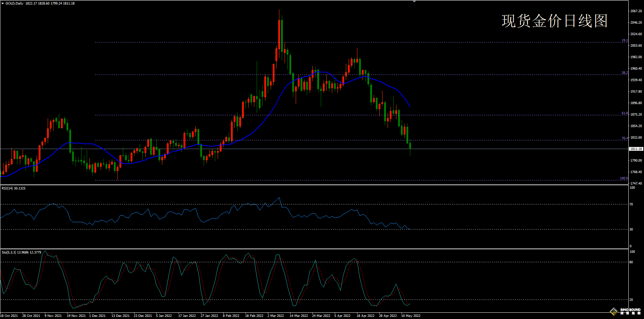Click the chart shift triangle marker at top

pos(414,2)
